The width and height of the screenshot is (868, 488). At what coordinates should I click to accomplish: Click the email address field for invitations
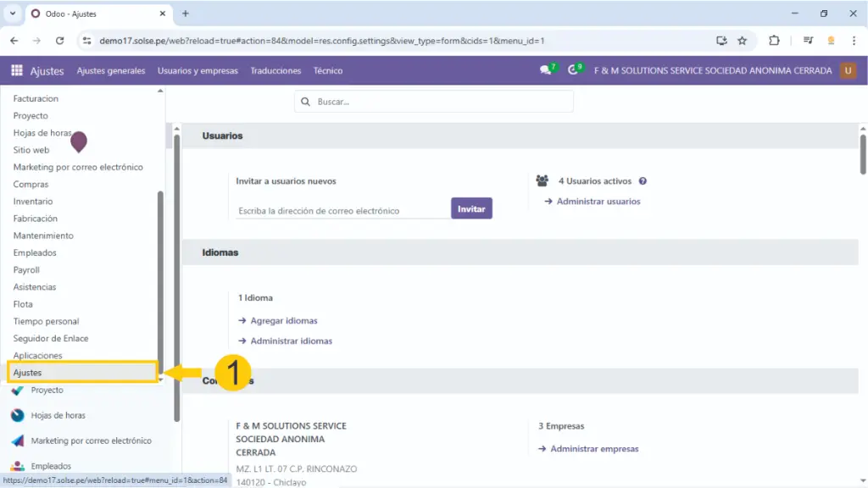click(x=342, y=210)
